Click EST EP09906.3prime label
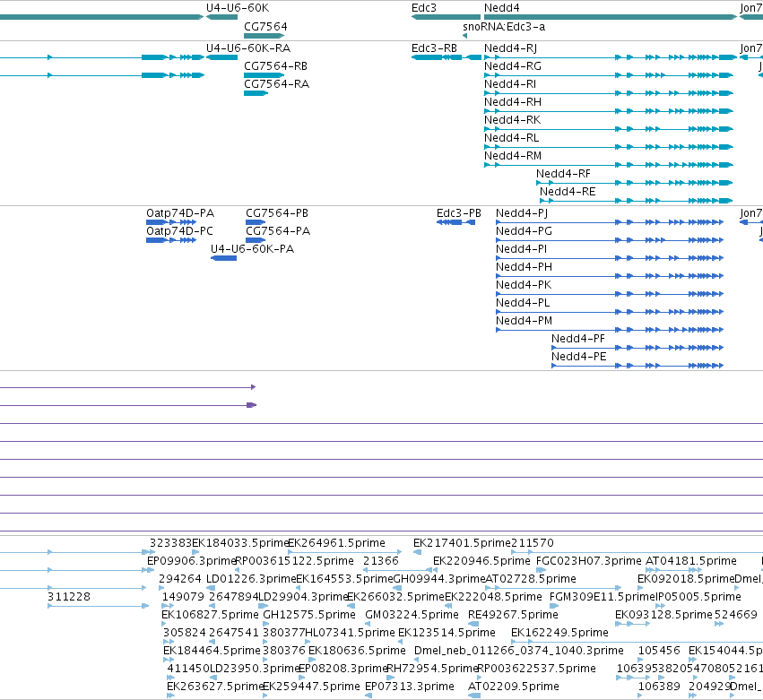 click(191, 561)
